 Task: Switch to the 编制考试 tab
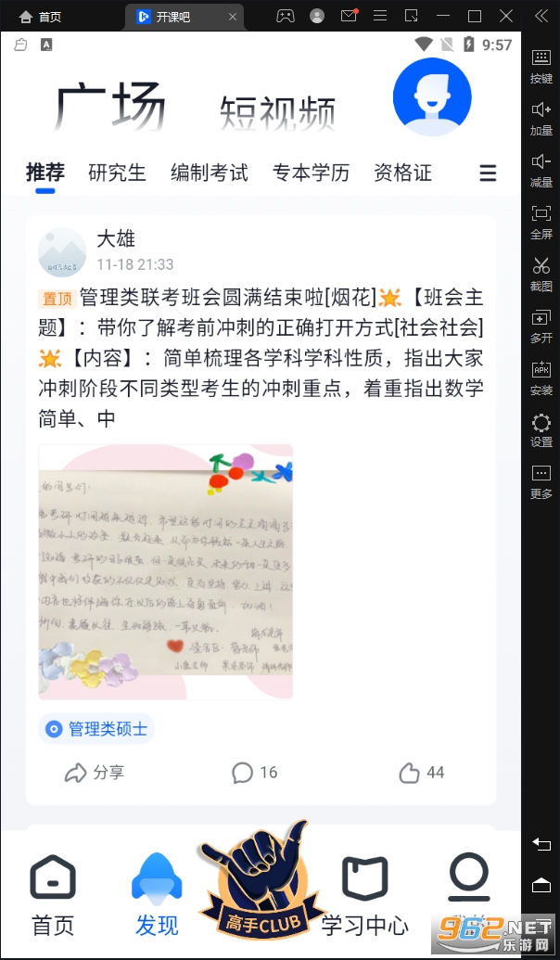[210, 173]
